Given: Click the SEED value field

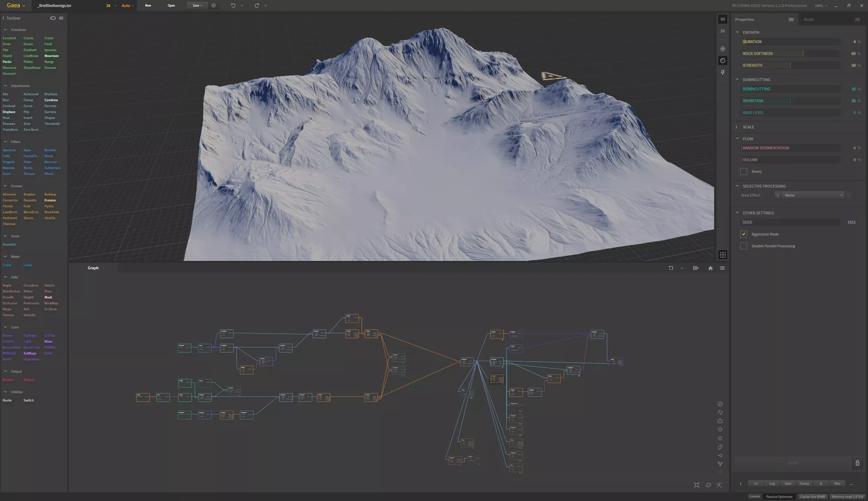Looking at the screenshot, I should point(790,222).
